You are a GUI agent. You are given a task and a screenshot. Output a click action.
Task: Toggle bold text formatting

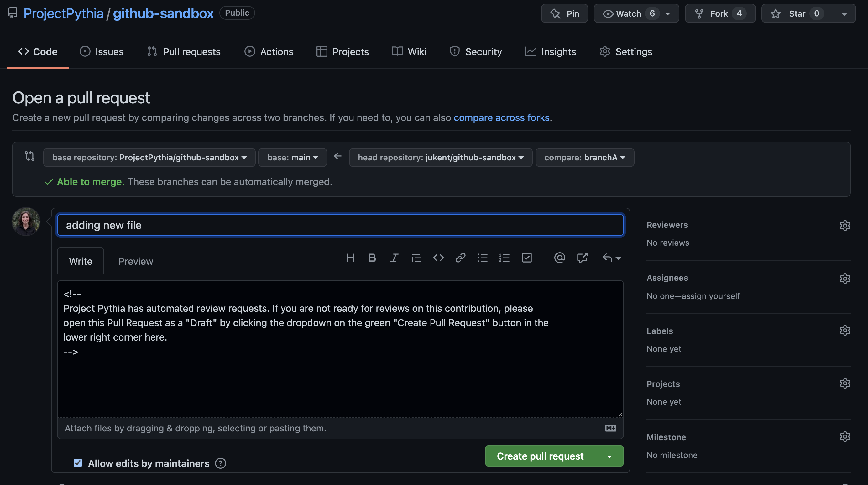tap(372, 258)
